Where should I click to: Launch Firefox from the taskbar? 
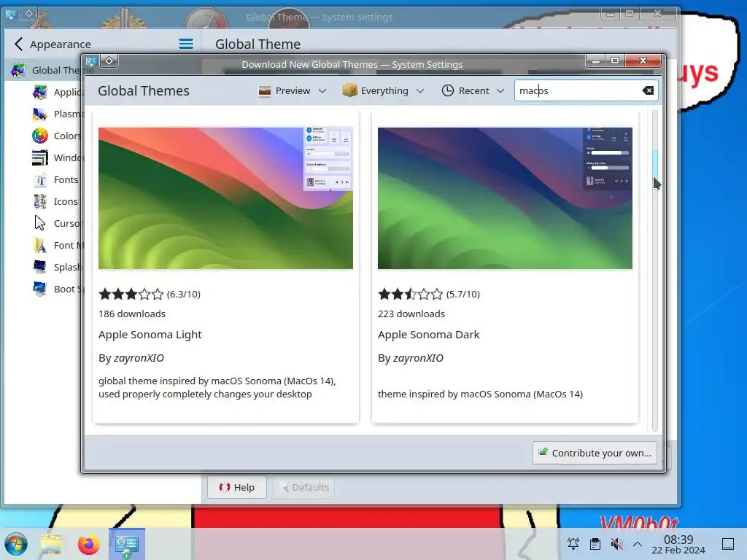point(88,544)
